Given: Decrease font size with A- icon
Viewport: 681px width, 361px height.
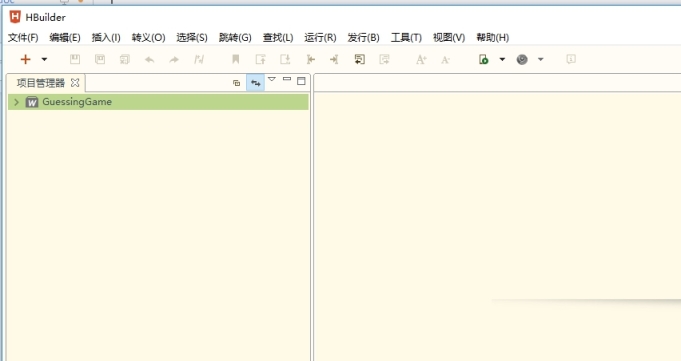Looking at the screenshot, I should click(445, 60).
